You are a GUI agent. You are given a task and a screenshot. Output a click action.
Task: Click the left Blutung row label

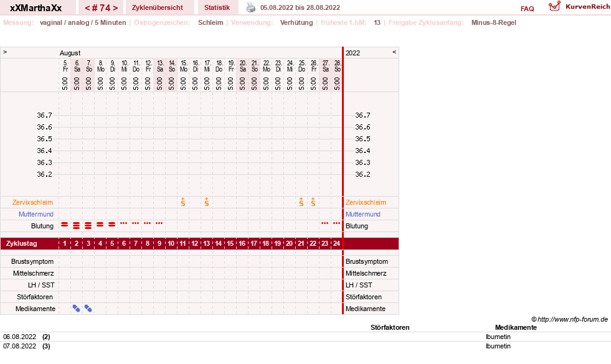(x=42, y=226)
